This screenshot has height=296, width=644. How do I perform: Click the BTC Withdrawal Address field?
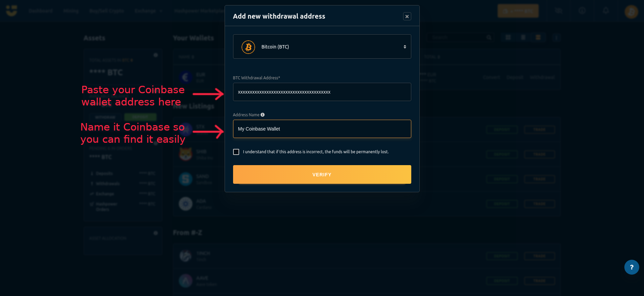pyautogui.click(x=322, y=92)
